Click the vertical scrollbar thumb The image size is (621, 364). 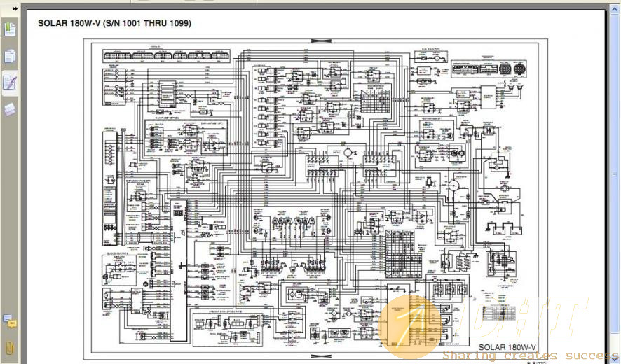point(615,174)
